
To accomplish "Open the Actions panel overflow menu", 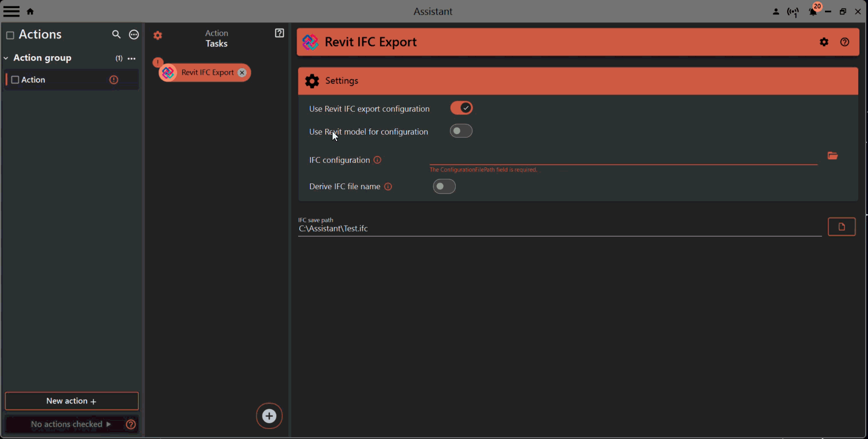I will pos(134,34).
